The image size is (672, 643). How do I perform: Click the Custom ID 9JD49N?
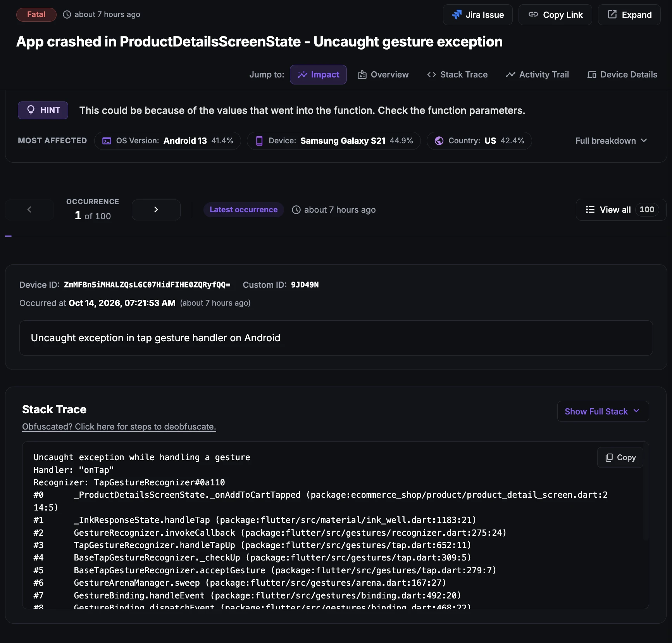tap(305, 285)
